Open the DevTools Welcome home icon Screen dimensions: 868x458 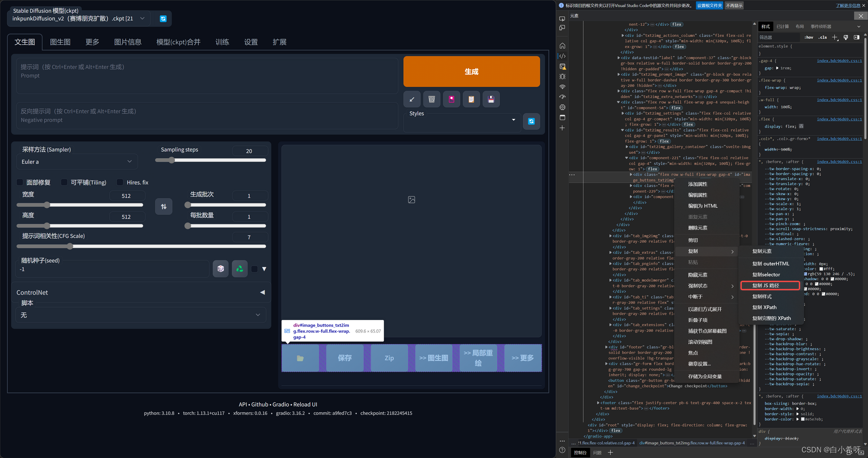[x=562, y=46]
